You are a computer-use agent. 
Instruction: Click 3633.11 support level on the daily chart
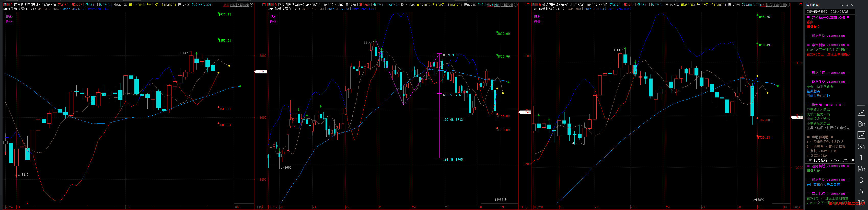pos(225,109)
